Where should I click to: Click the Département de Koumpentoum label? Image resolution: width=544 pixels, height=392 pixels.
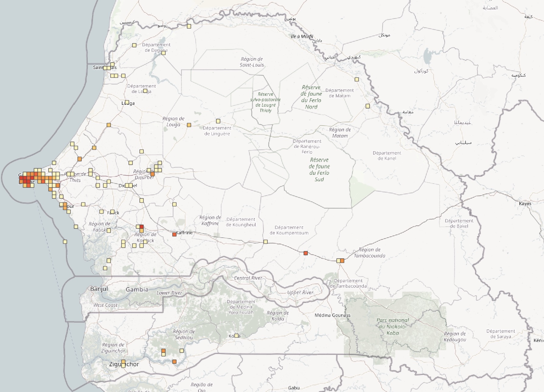289,230
